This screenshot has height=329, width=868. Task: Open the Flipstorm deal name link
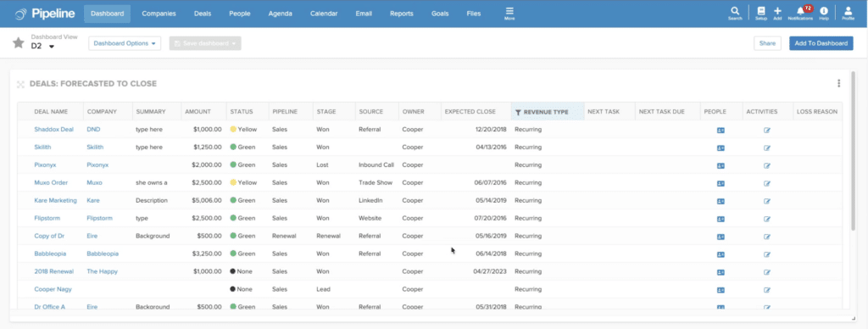click(47, 218)
